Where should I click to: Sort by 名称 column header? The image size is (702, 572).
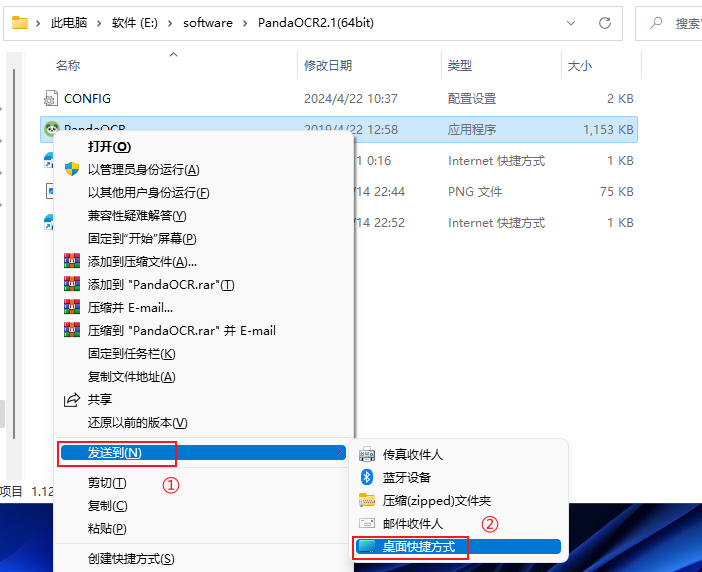tap(68, 66)
